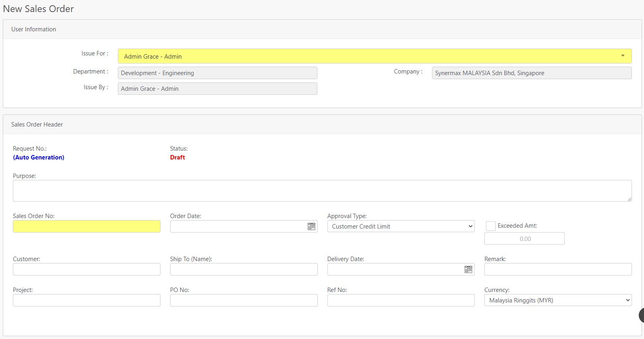Focus the PO No input field
Screen dimensions: 644x339
pos(244,300)
